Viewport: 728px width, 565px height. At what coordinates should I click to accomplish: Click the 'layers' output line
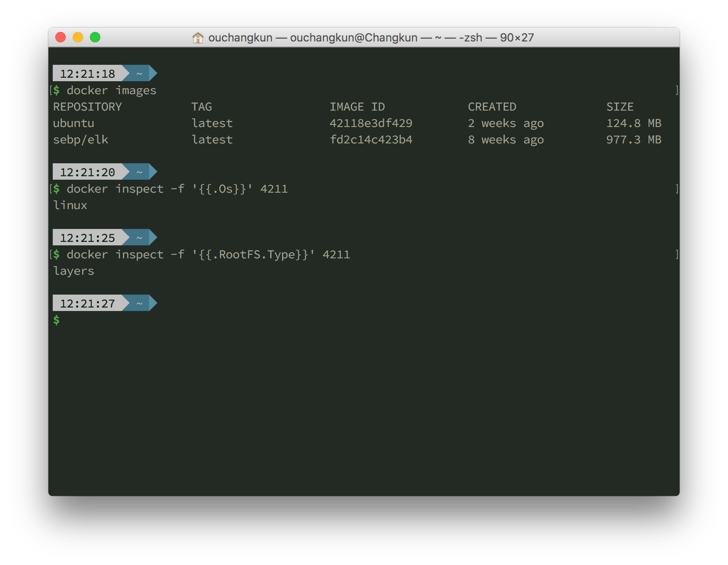coord(73,271)
